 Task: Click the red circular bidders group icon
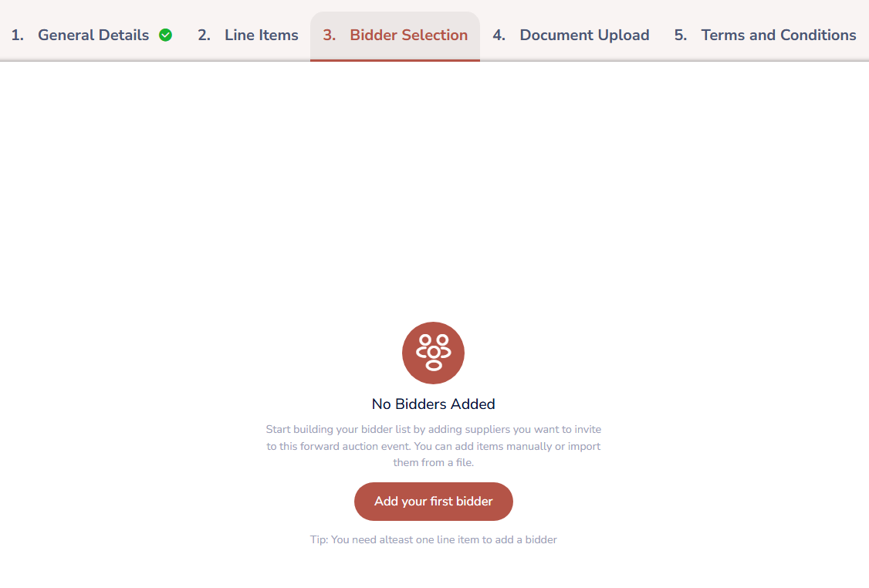[x=434, y=353]
